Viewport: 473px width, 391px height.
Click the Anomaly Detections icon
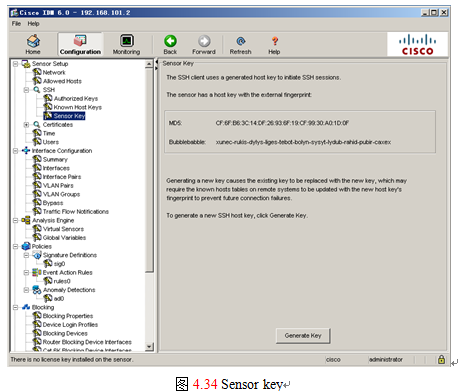tap(37, 290)
